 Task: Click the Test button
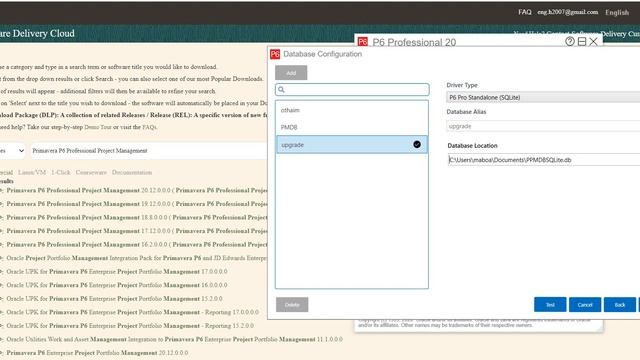pos(550,304)
